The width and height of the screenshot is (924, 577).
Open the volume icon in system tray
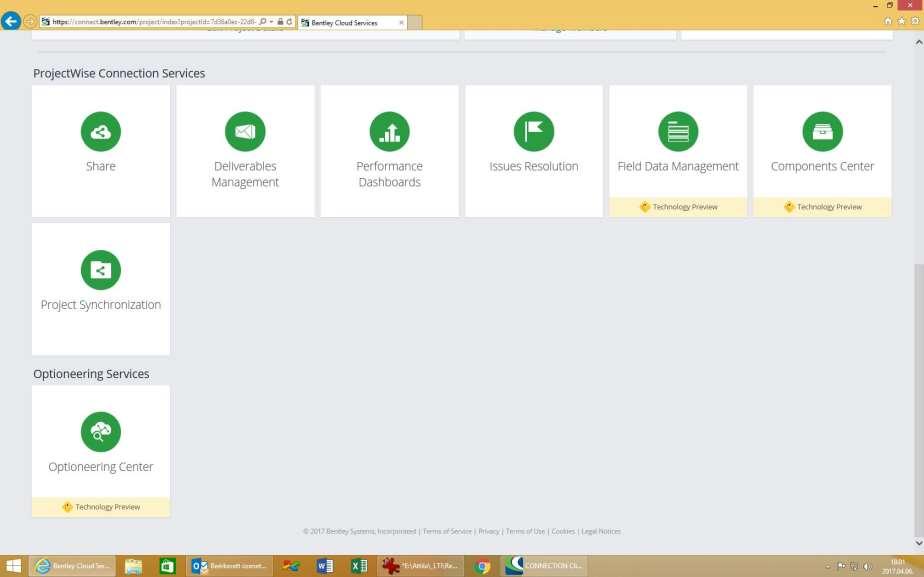(x=867, y=566)
